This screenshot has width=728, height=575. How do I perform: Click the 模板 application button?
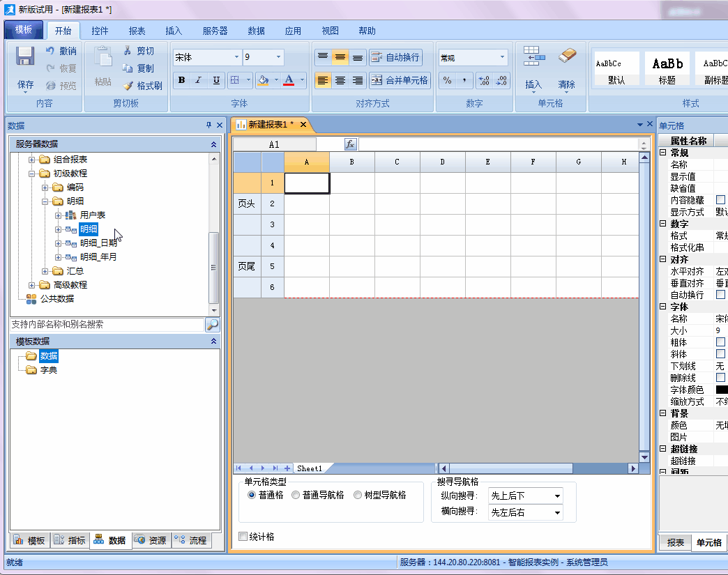click(24, 30)
